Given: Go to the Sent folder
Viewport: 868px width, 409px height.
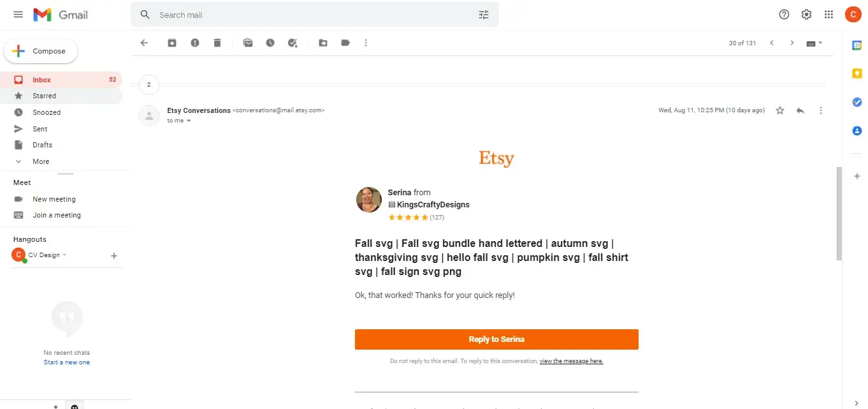Looking at the screenshot, I should pyautogui.click(x=40, y=129).
